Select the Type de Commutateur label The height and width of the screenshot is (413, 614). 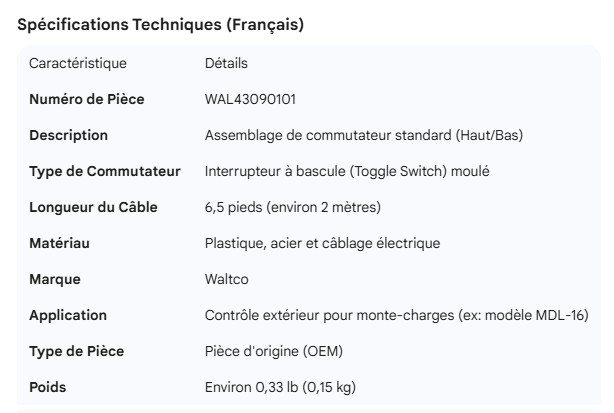(x=105, y=171)
